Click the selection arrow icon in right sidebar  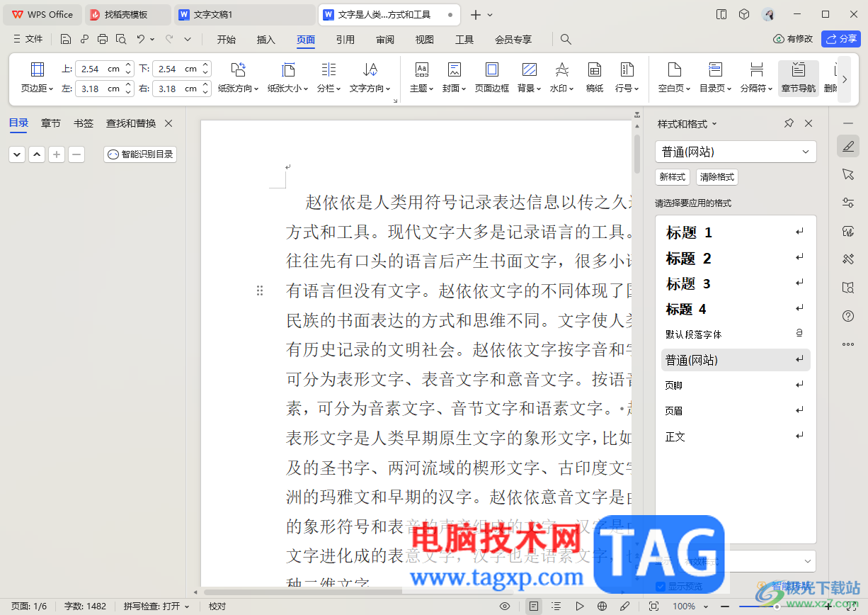click(848, 174)
